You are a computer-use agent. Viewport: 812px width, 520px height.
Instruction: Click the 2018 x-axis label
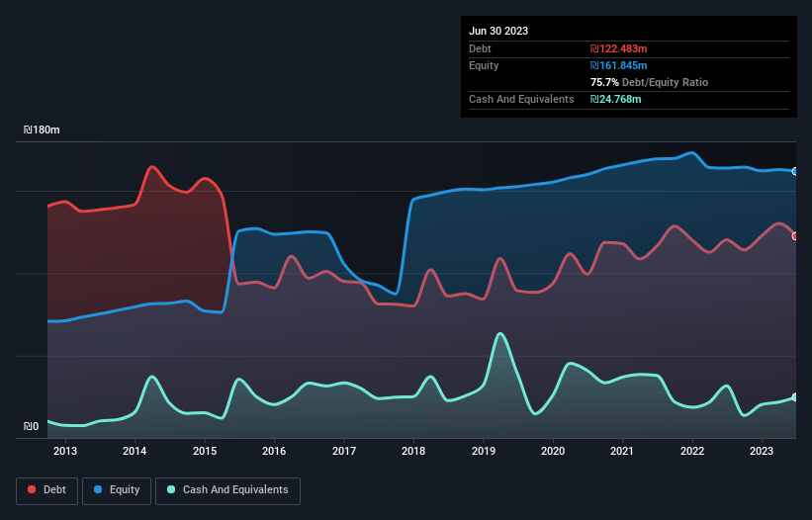413,451
